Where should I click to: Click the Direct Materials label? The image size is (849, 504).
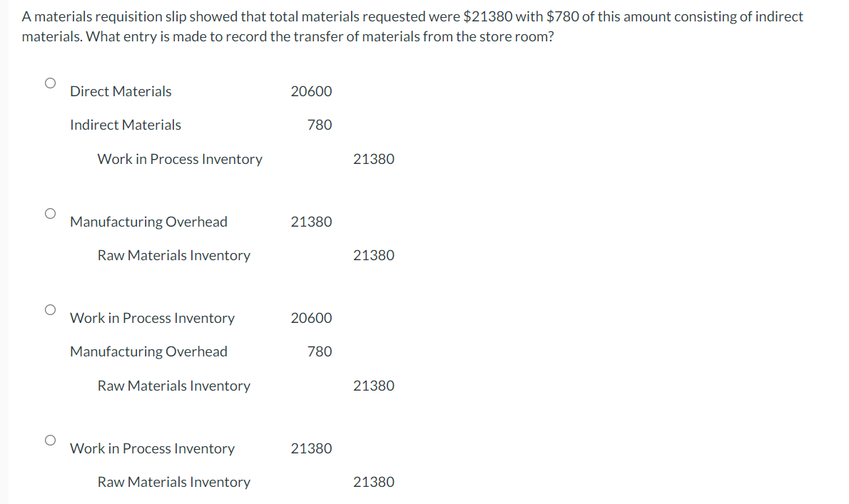(120, 91)
